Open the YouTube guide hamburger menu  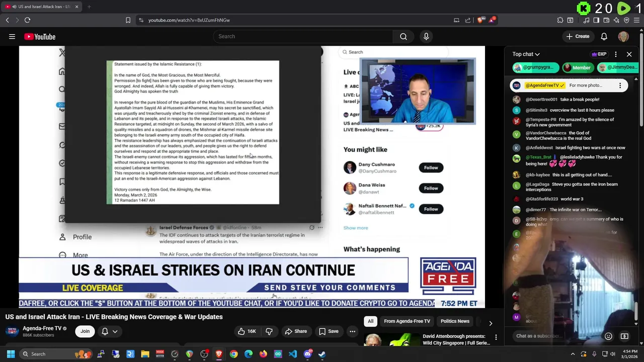click(x=12, y=37)
